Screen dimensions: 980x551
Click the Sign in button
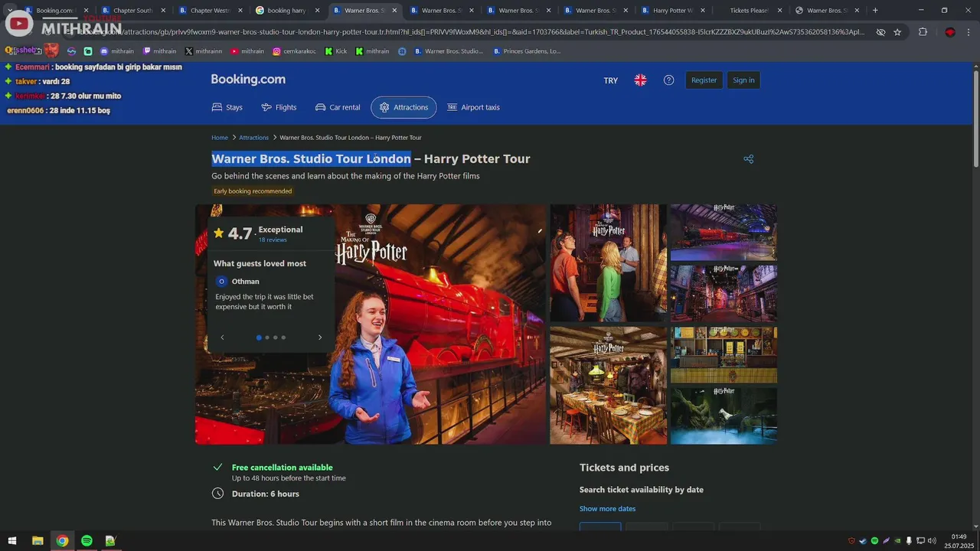pos(743,80)
